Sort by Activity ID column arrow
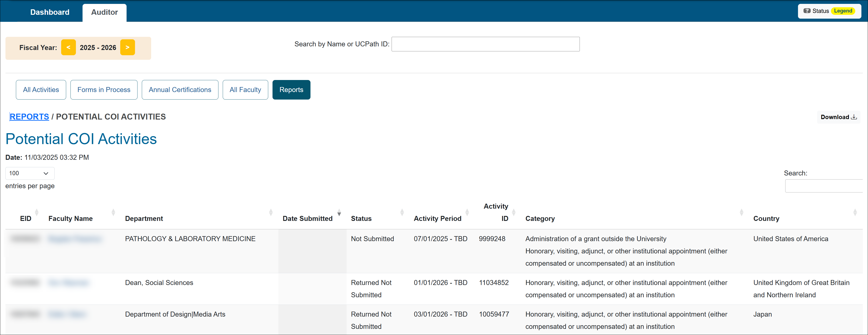This screenshot has width=868, height=335. pyautogui.click(x=513, y=212)
